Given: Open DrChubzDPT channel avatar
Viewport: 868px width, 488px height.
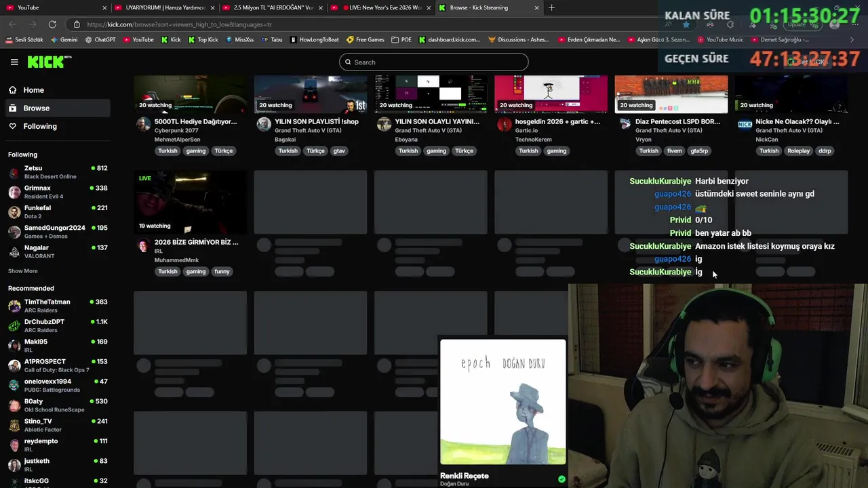Looking at the screenshot, I should pyautogui.click(x=14, y=326).
